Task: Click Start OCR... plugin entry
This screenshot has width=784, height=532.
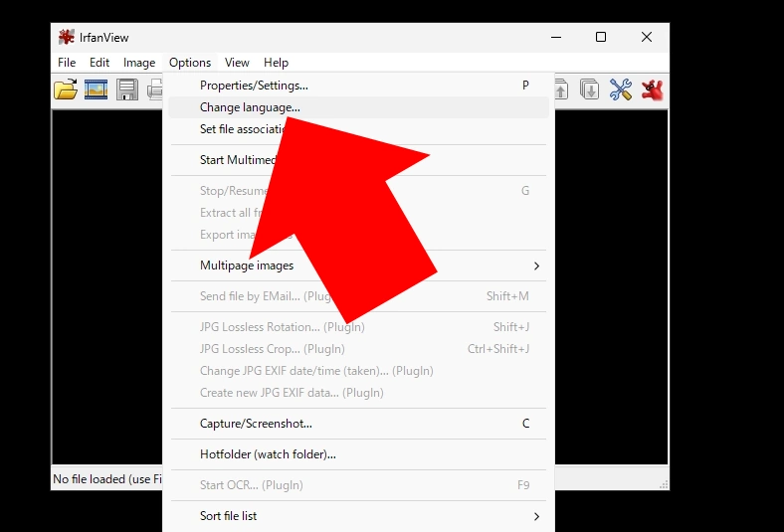Action: click(x=358, y=485)
